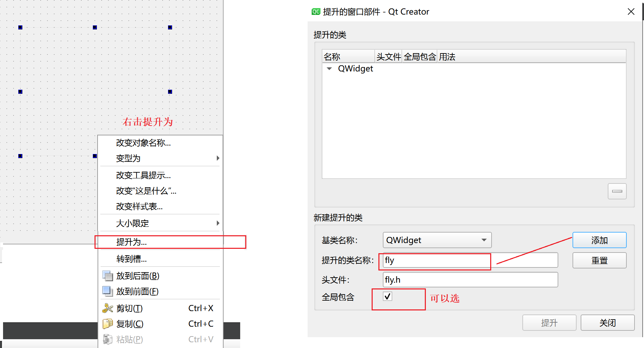The image size is (644, 348).
Task: Click the bring to front icon
Action: coord(107,291)
